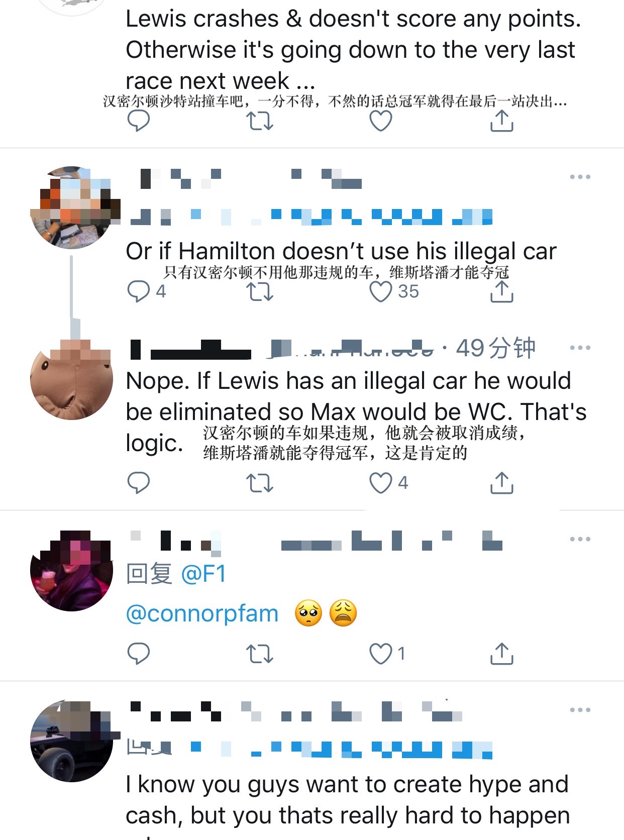Open the @connorpfam profile link

(x=202, y=613)
